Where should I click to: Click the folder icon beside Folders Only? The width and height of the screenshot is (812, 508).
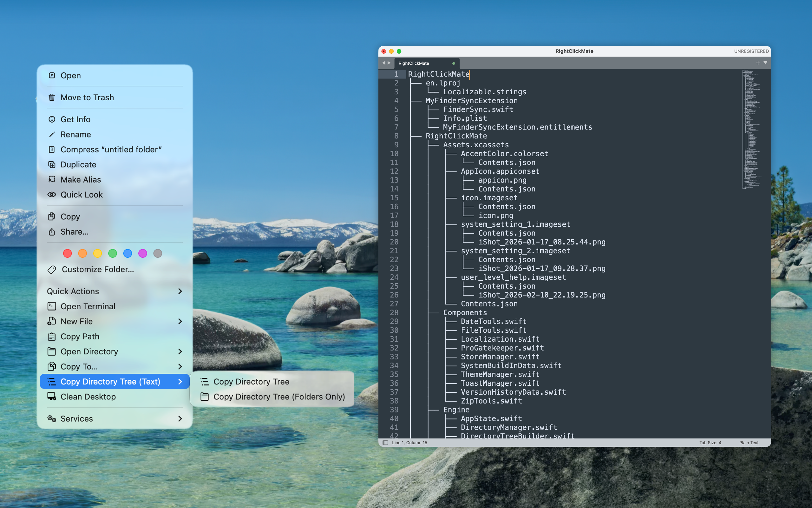(x=205, y=397)
